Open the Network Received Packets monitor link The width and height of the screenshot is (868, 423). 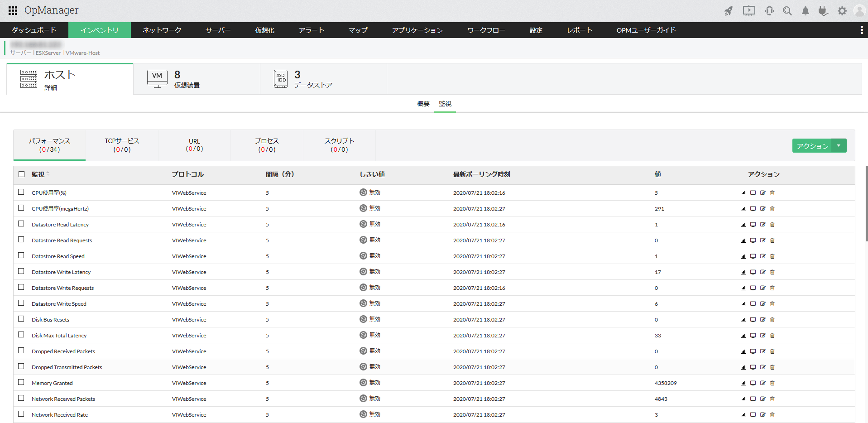(63, 399)
